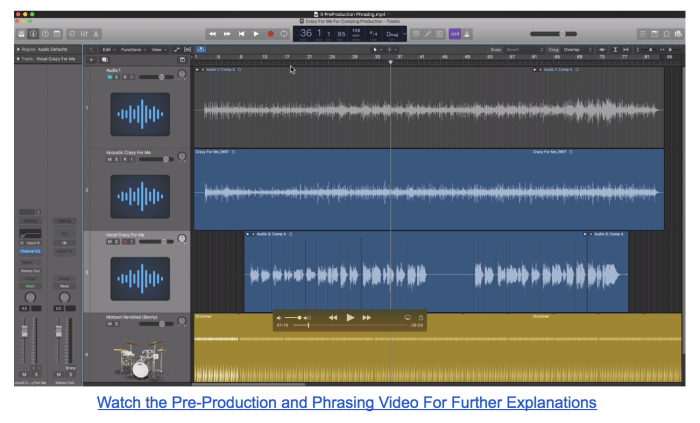This screenshot has height=423, width=700.
Task: Click the Cycle mode button
Action: point(283,33)
